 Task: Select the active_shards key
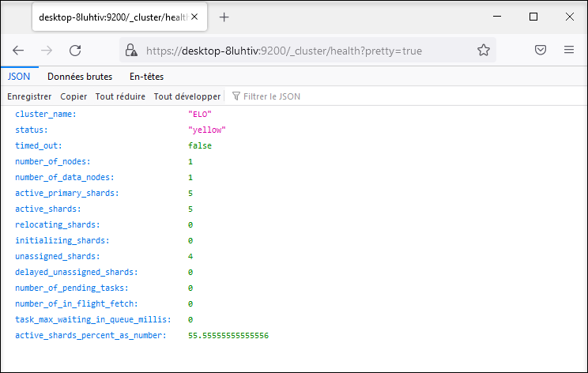(x=48, y=209)
